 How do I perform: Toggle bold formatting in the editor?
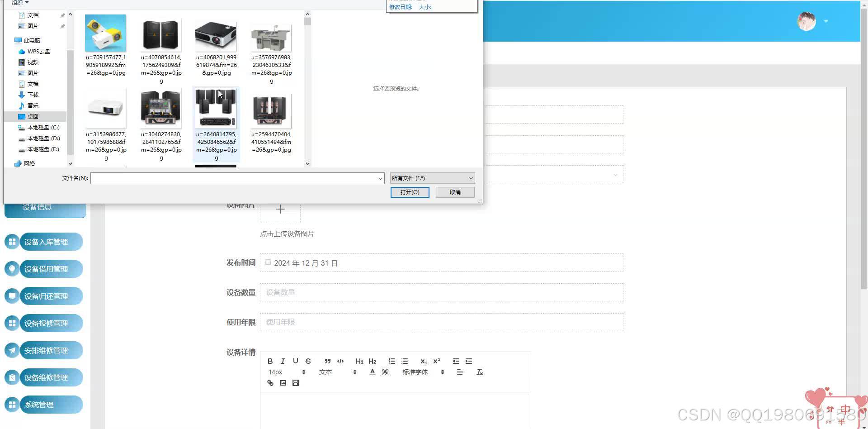click(x=270, y=361)
